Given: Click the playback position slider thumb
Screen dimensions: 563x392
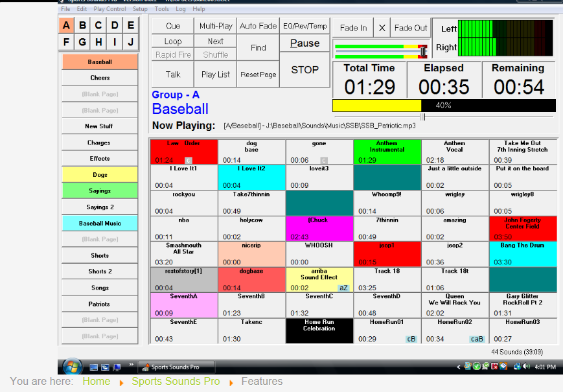Looking at the screenshot, I should pyautogui.click(x=422, y=117).
